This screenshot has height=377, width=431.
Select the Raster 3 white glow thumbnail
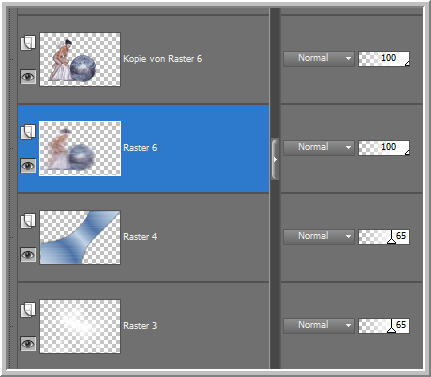click(x=80, y=326)
